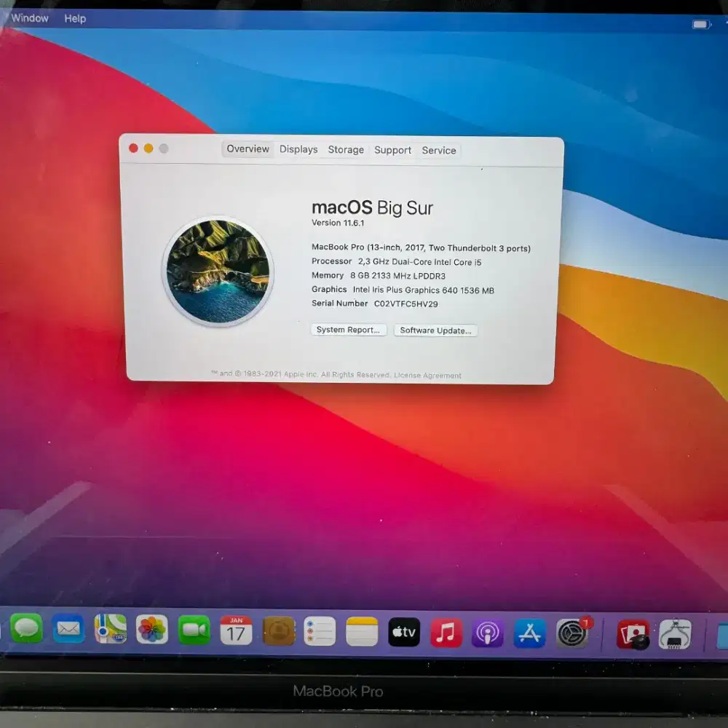Image resolution: width=728 pixels, height=728 pixels.
Task: Click the System Report button
Action: tap(348, 330)
